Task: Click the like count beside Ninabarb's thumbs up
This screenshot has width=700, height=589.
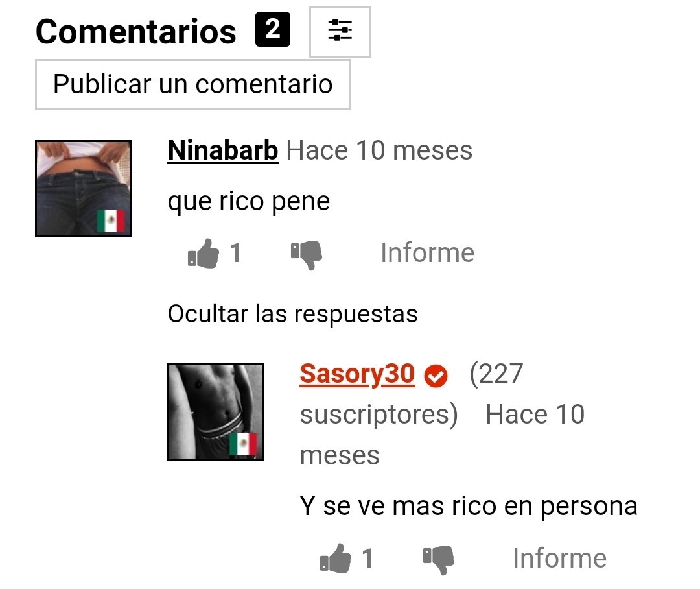Action: click(235, 253)
